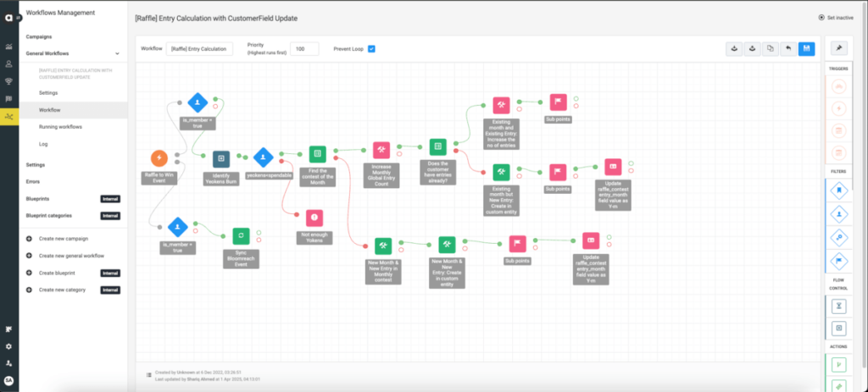Select Find the contest of the Month node
The width and height of the screenshot is (868, 392).
pyautogui.click(x=317, y=154)
